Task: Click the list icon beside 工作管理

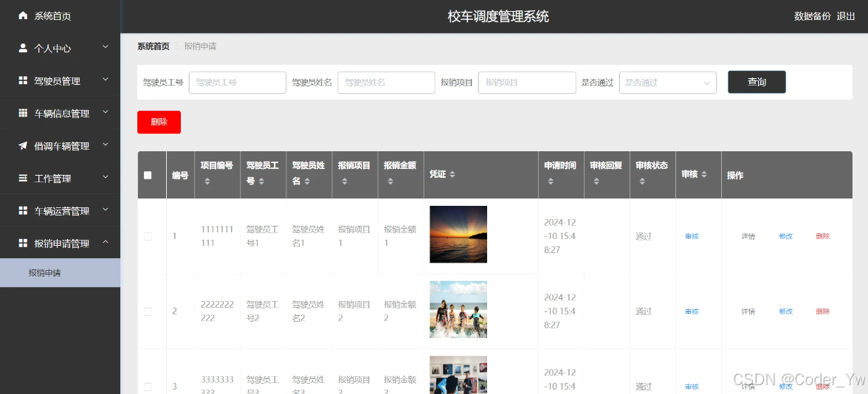Action: click(23, 179)
